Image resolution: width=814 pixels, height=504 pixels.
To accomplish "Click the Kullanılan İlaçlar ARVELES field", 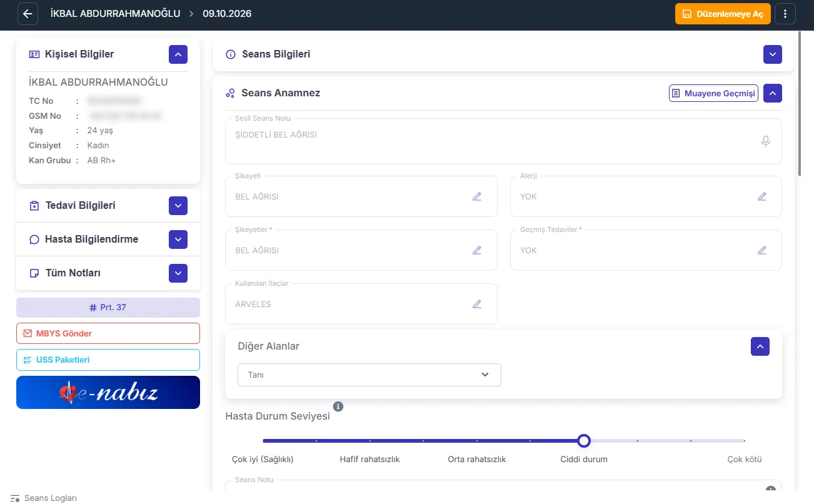I will (361, 305).
